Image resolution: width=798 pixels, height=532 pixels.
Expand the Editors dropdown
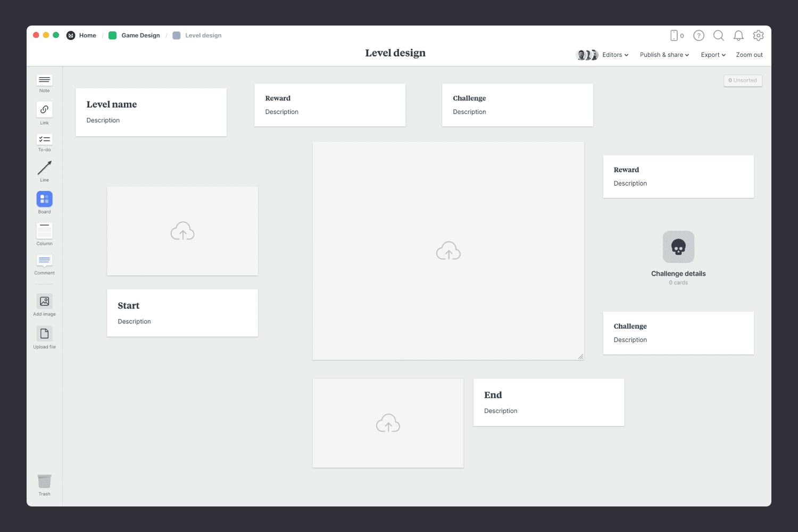(x=615, y=55)
